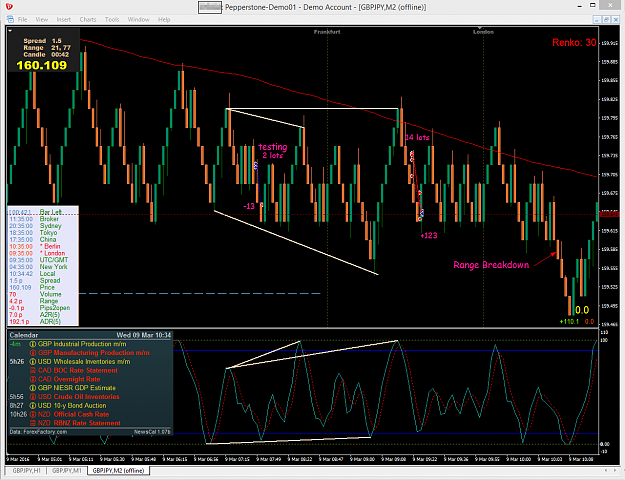Click the 'Calendar' panel header
This screenshot has height=480, width=625.
point(24,335)
